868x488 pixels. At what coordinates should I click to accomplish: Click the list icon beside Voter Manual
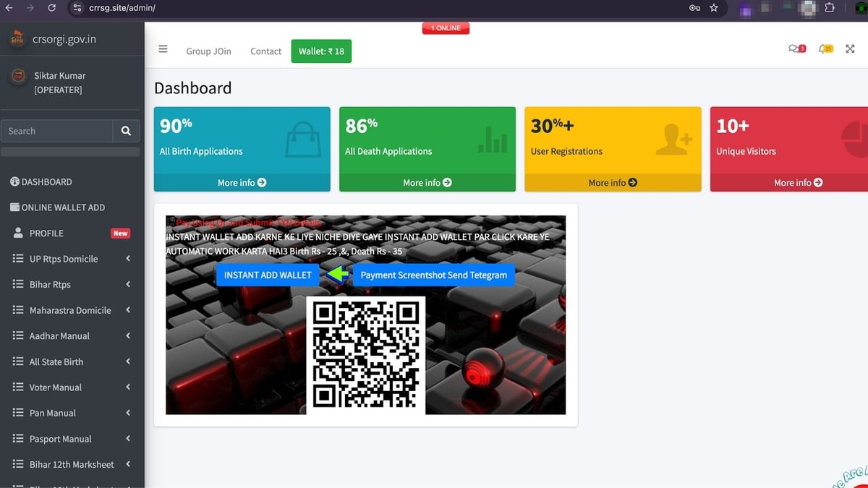(18, 387)
